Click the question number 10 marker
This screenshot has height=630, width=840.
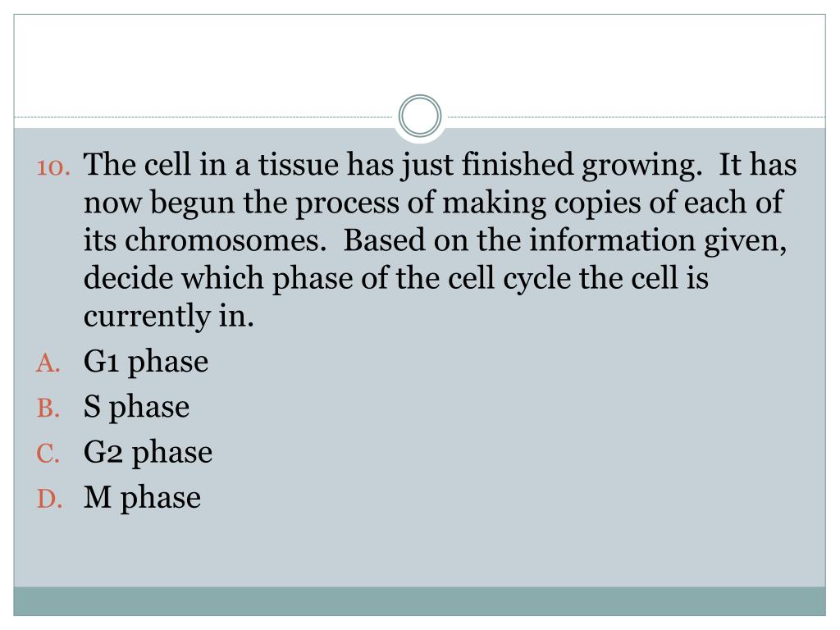(x=56, y=167)
